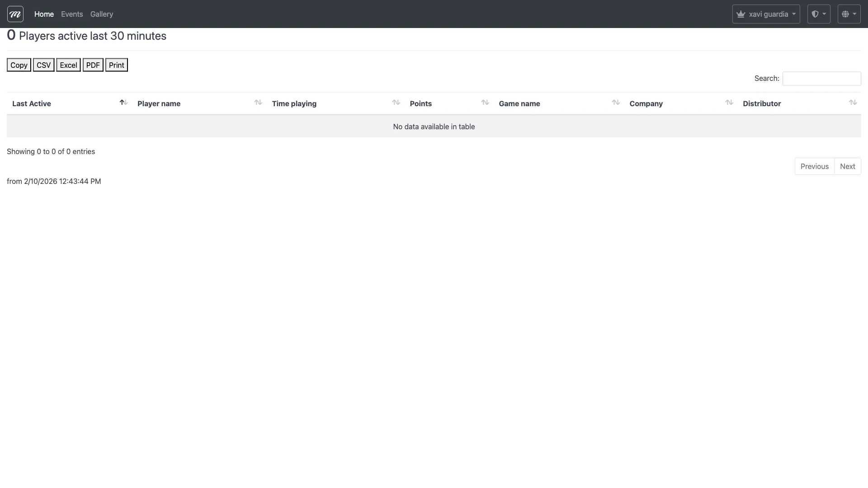Screen dimensions: 868x488
Task: Open the Gallery menu item
Action: 102,14
